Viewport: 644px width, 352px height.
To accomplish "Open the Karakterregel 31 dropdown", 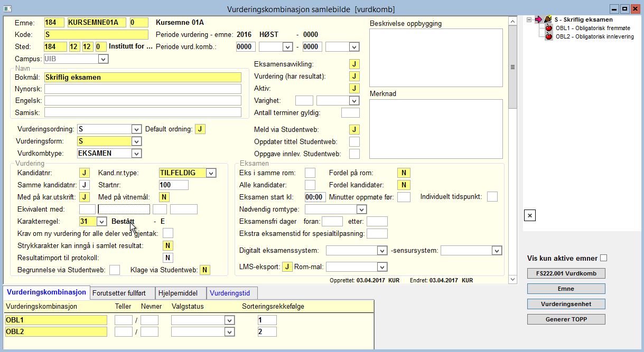I will [x=102, y=221].
